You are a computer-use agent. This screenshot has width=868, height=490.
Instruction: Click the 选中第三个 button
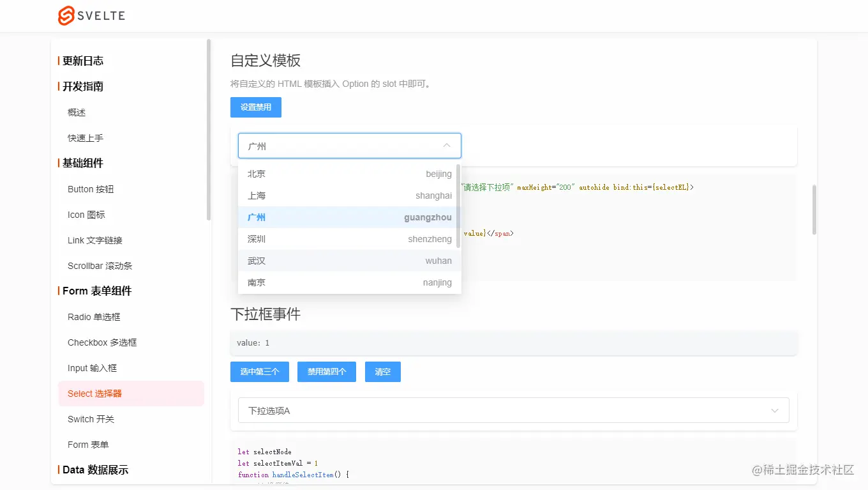tap(260, 372)
